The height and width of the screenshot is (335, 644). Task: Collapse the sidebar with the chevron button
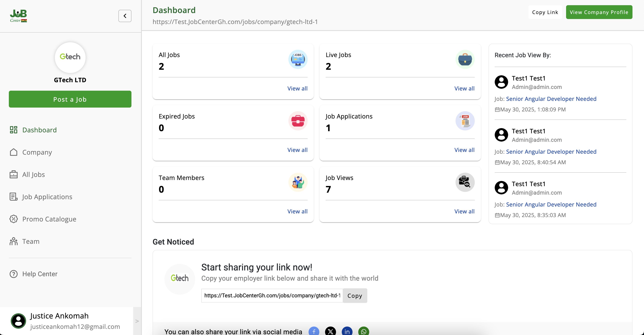(x=125, y=16)
